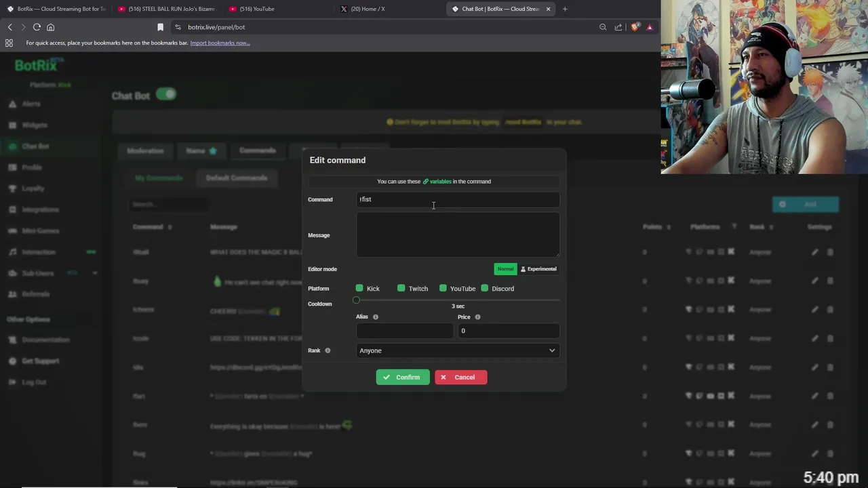
Task: Open Mini-Games in the sidebar
Action: pyautogui.click(x=40, y=230)
